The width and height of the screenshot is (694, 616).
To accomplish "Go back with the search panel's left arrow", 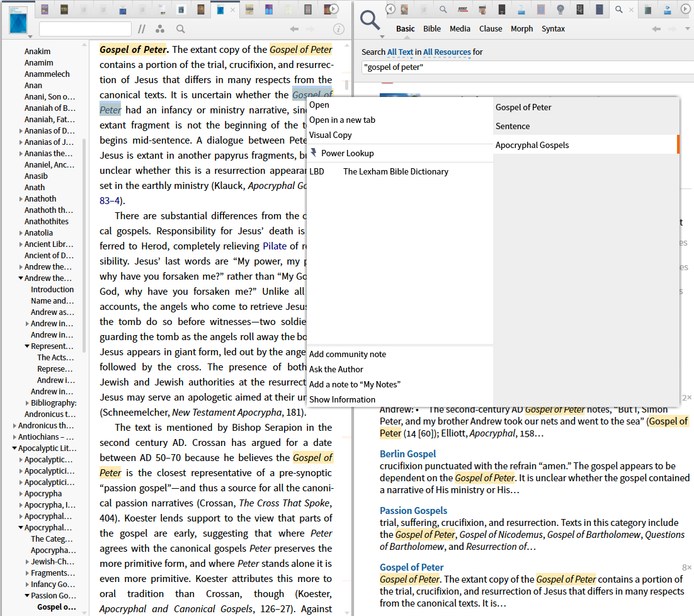I will 656,29.
